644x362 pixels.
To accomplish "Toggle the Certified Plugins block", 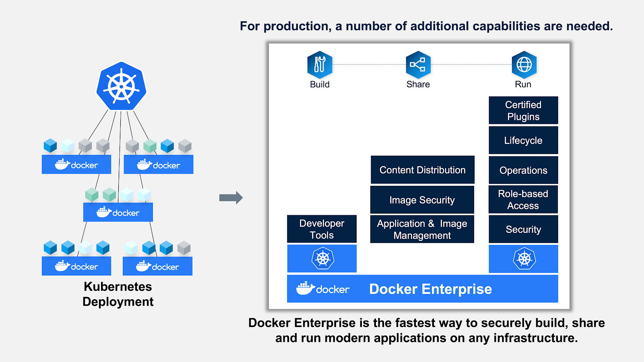I will (523, 110).
